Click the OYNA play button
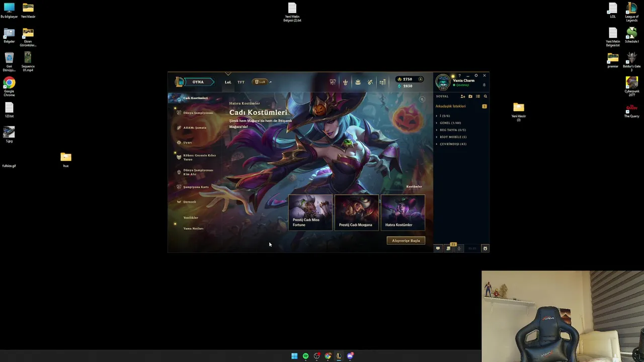The image size is (644, 362). click(x=198, y=82)
